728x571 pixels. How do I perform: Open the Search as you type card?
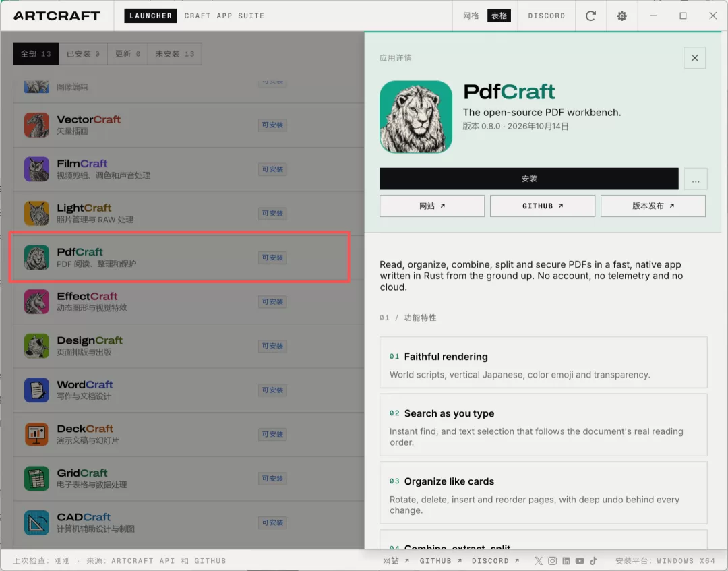pyautogui.click(x=543, y=425)
